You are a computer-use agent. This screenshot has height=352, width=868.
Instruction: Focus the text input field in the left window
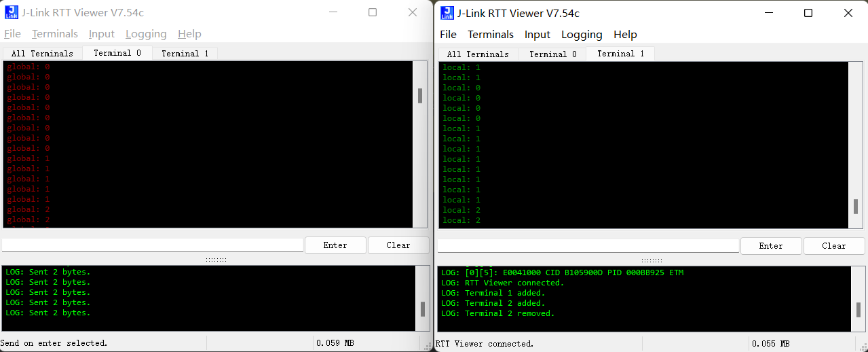[153, 245]
